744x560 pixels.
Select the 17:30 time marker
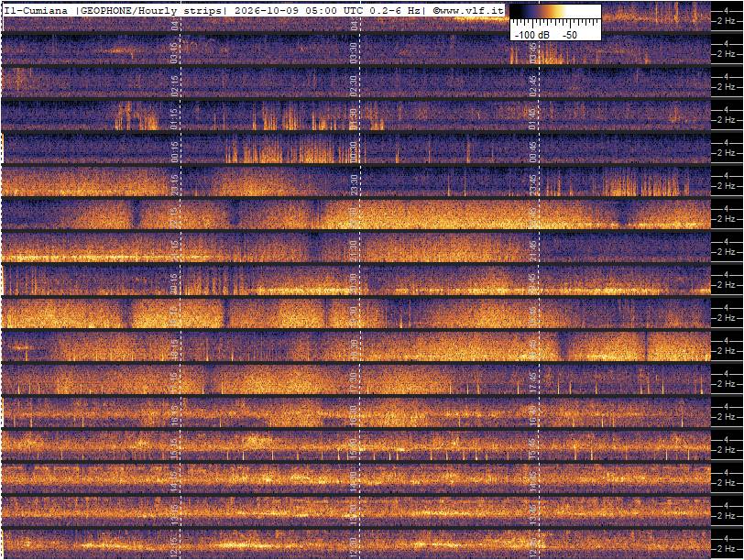[x=354, y=383]
